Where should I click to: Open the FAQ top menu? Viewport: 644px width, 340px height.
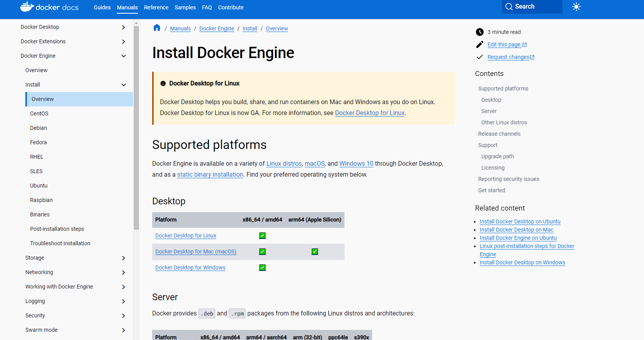(207, 7)
